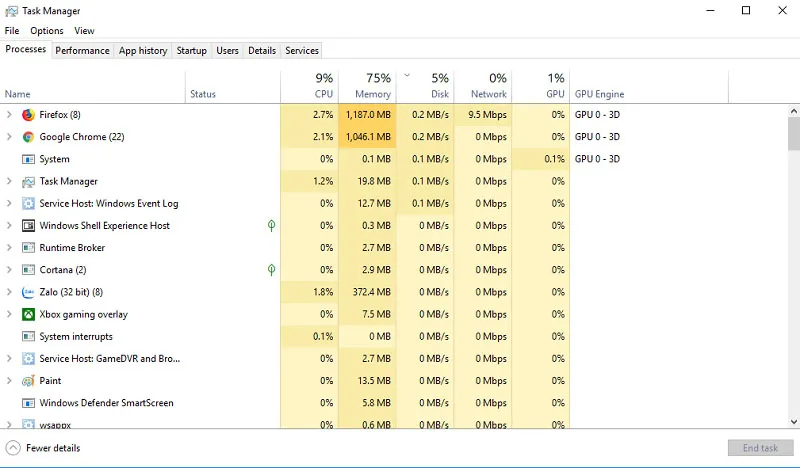
Task: Click the Task Manager title bar icon
Action: point(11,11)
